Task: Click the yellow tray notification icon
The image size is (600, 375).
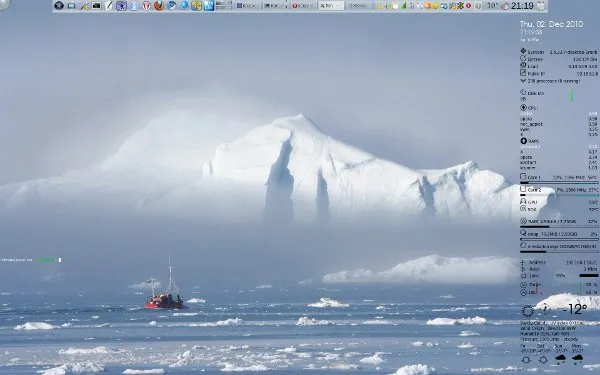Action: [x=435, y=6]
